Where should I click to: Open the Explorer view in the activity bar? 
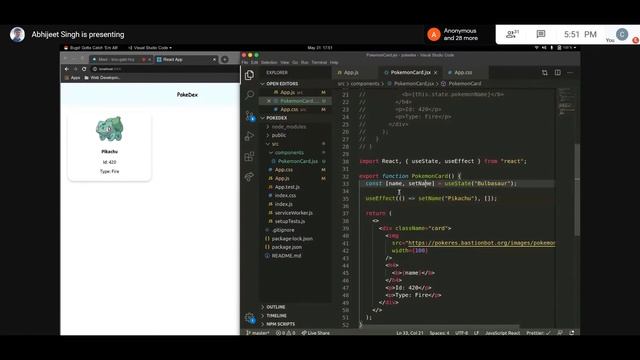click(249, 75)
